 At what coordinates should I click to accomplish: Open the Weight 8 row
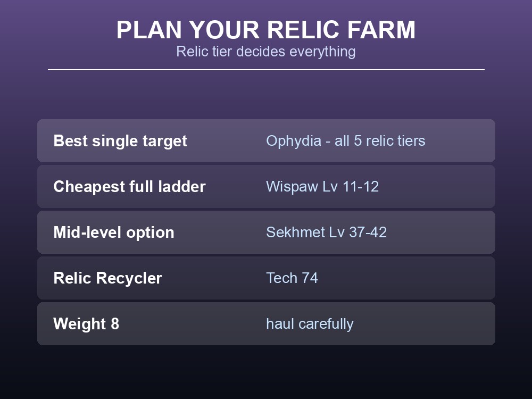coord(266,323)
